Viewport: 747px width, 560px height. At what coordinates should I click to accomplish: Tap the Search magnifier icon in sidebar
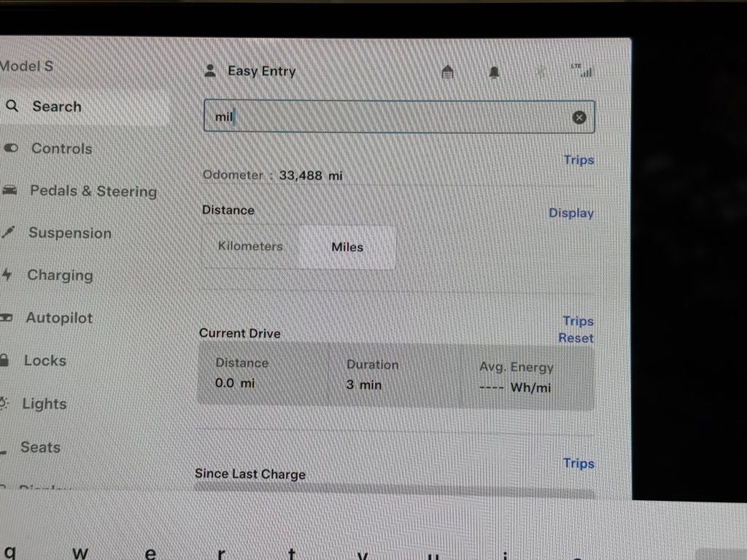tap(12, 106)
